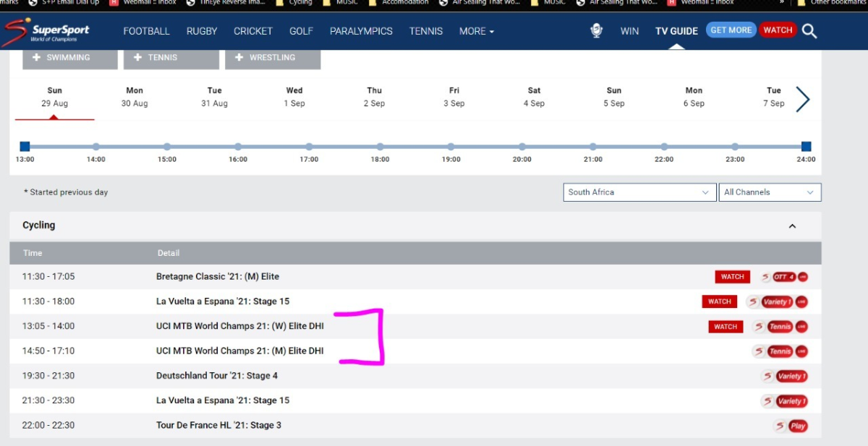Open the All Channels dropdown
This screenshot has height=446, width=868.
click(x=769, y=192)
